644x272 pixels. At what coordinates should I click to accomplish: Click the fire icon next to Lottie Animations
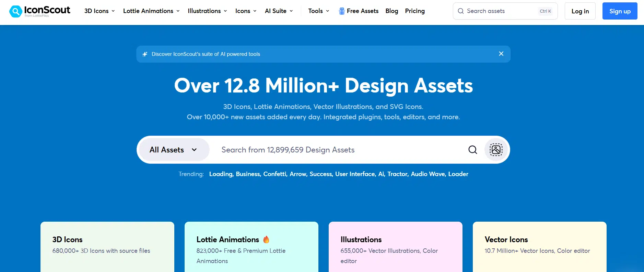pos(266,239)
